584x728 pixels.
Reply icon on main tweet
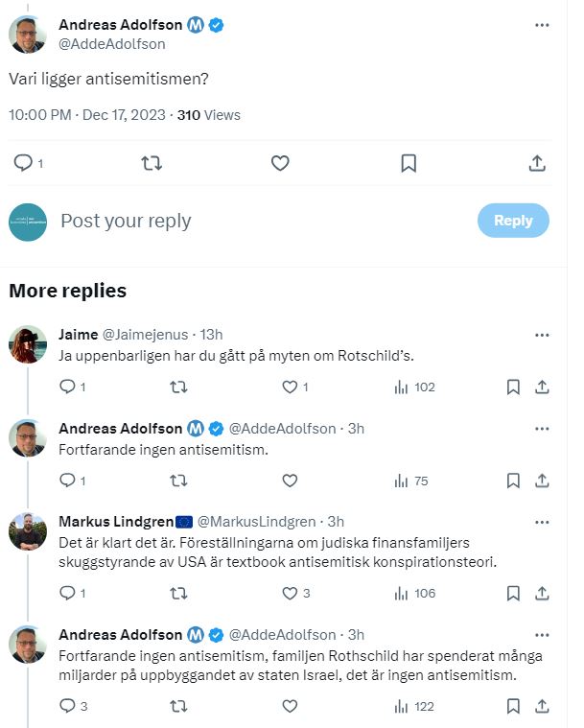(23, 163)
